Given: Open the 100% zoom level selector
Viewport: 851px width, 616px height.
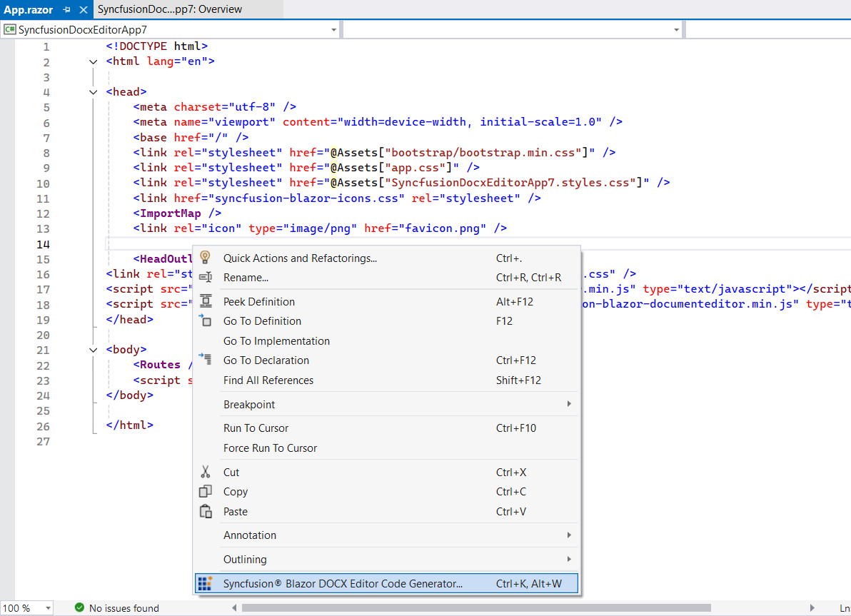Looking at the screenshot, I should click(x=27, y=607).
